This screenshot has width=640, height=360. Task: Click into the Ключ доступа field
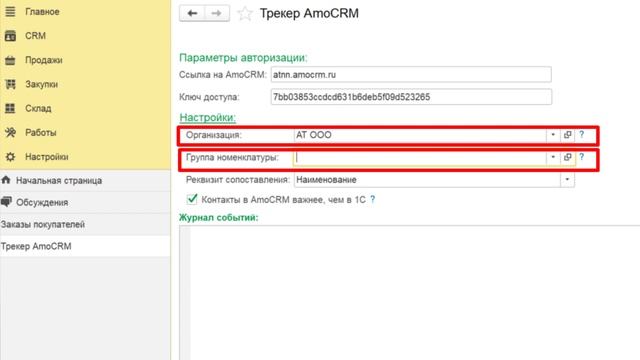coord(411,97)
